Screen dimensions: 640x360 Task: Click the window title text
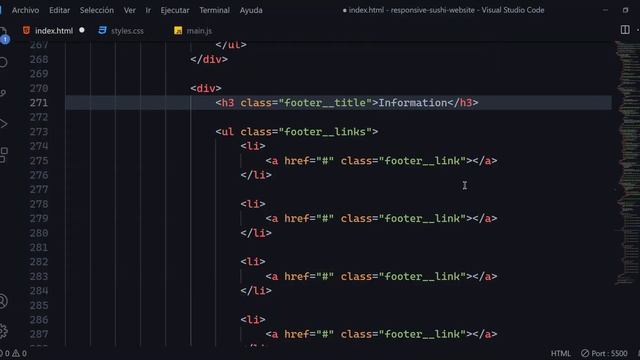[x=443, y=10]
